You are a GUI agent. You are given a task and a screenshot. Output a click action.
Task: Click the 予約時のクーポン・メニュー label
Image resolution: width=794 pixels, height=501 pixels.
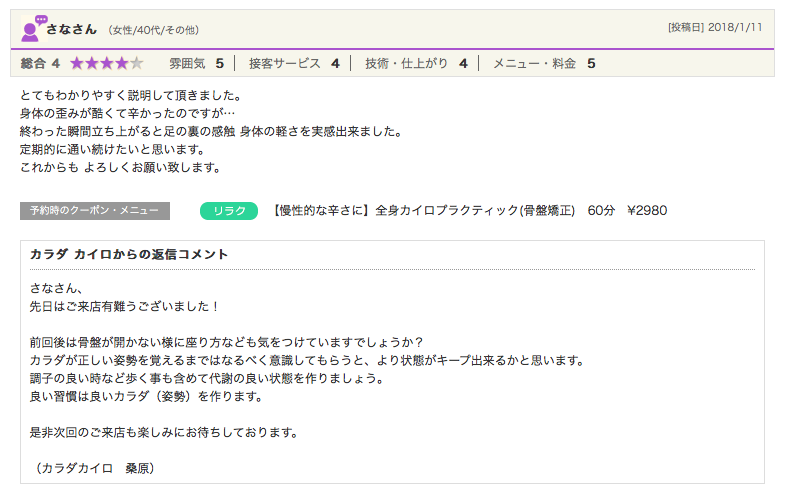[x=95, y=211]
